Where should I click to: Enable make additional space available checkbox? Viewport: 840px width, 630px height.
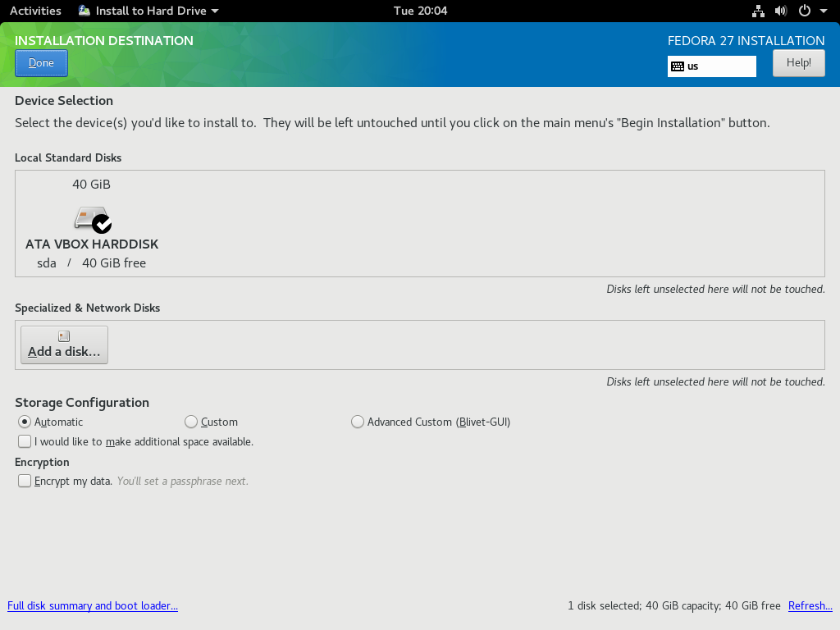pos(25,441)
